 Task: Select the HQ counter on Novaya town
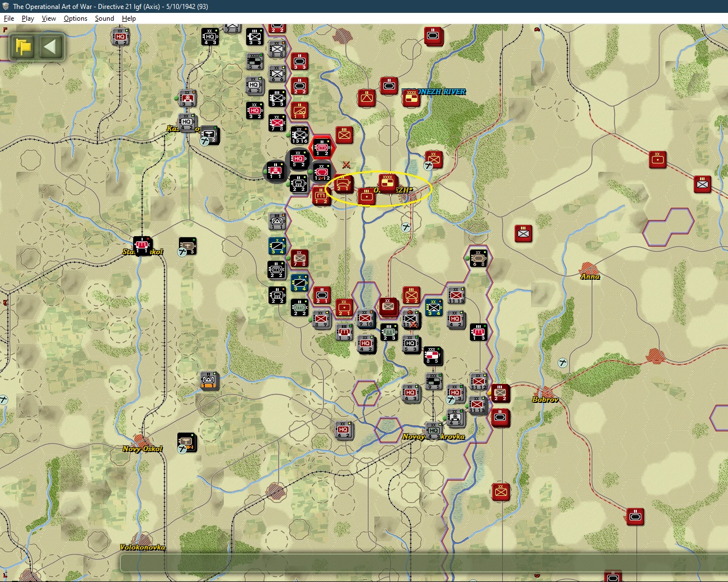click(x=434, y=430)
